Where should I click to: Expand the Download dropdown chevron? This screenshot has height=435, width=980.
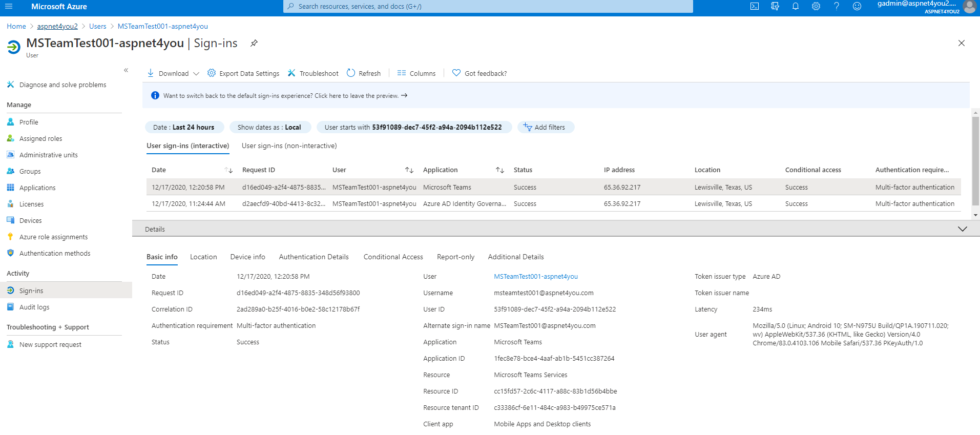(x=196, y=74)
